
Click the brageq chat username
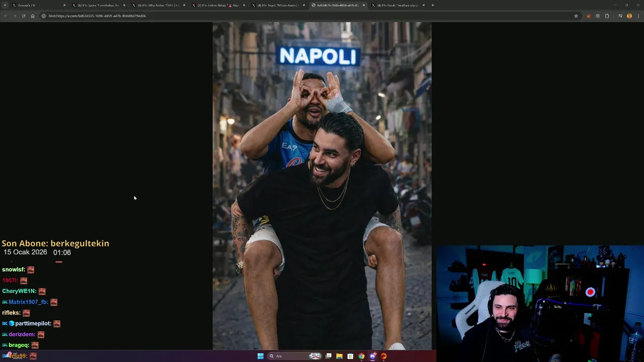click(x=19, y=345)
